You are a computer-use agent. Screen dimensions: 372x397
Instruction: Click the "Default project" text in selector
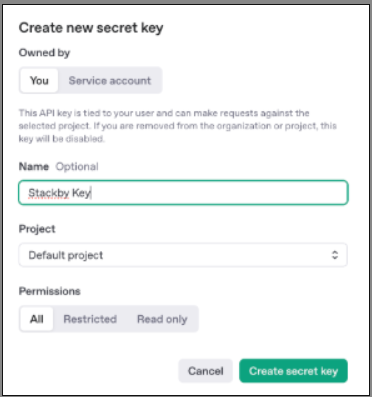pos(66,255)
